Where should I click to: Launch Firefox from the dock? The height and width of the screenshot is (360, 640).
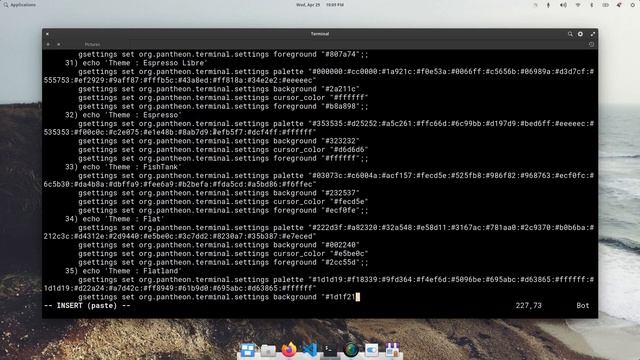point(289,350)
